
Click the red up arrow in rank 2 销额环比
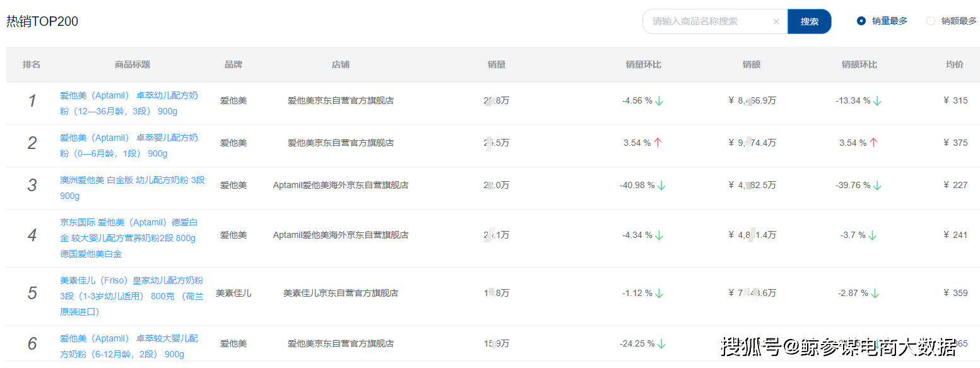[x=873, y=143]
